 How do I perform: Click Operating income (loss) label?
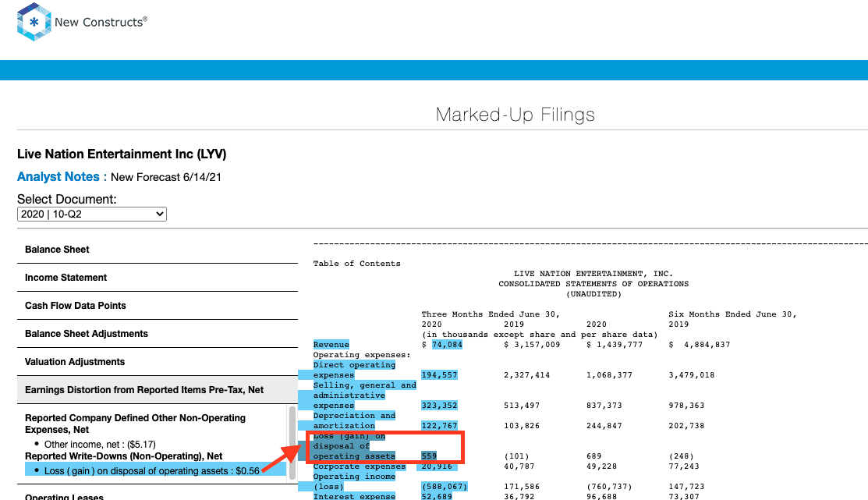click(354, 482)
